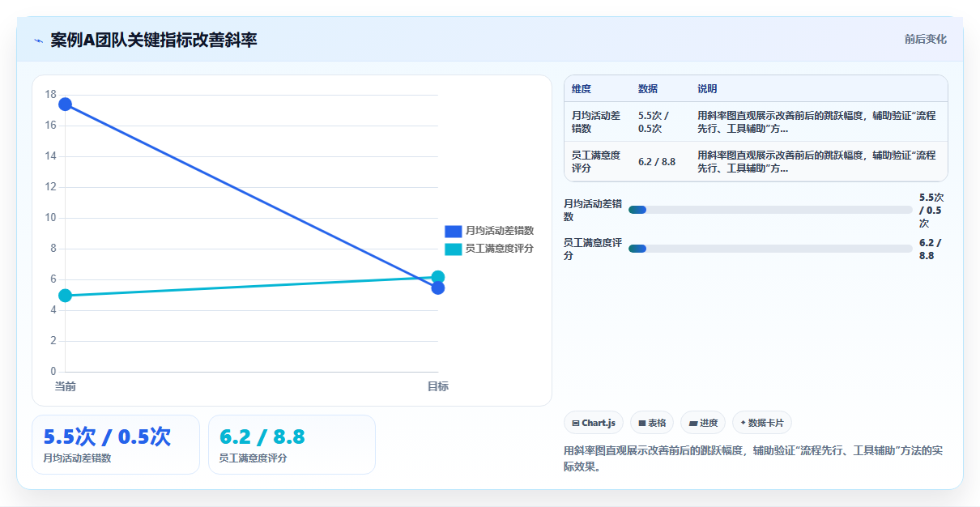Select the 6.2 / 8.8 data card
Image resolution: width=980 pixels, height=507 pixels.
(x=292, y=445)
